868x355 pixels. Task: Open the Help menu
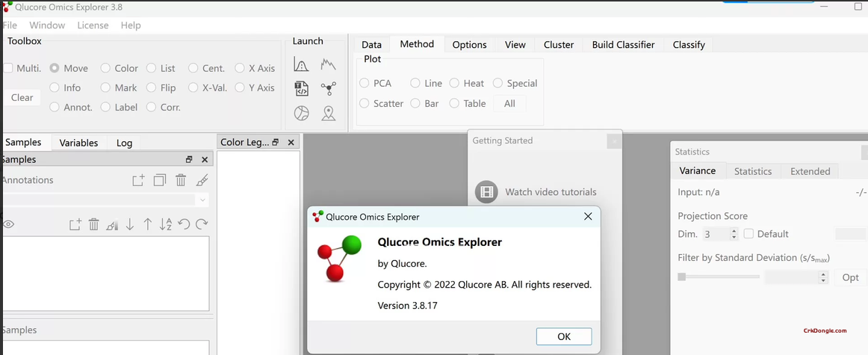pos(131,25)
